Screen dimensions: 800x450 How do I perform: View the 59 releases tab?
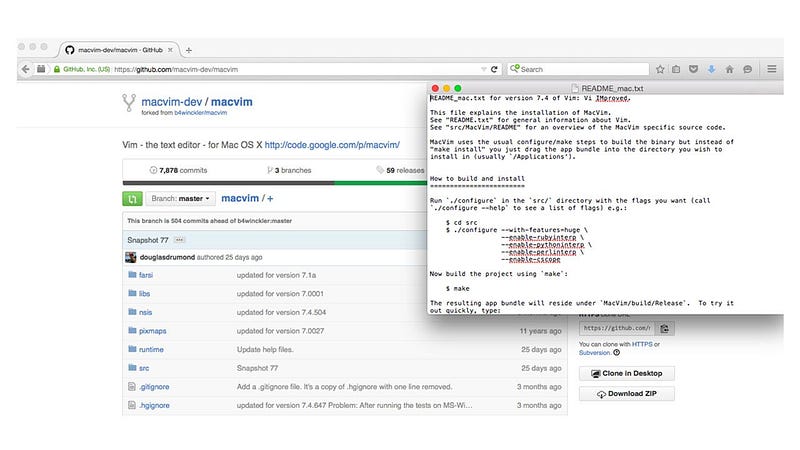pos(401,170)
